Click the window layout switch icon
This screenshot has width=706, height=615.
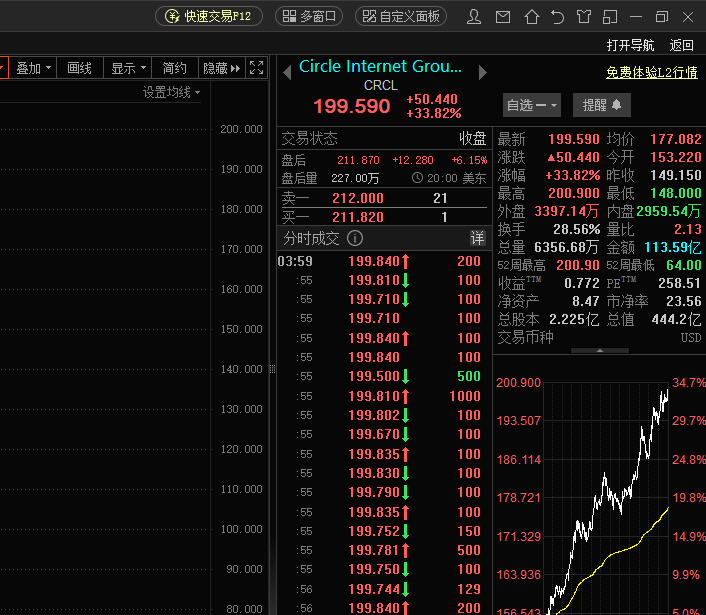pos(610,17)
